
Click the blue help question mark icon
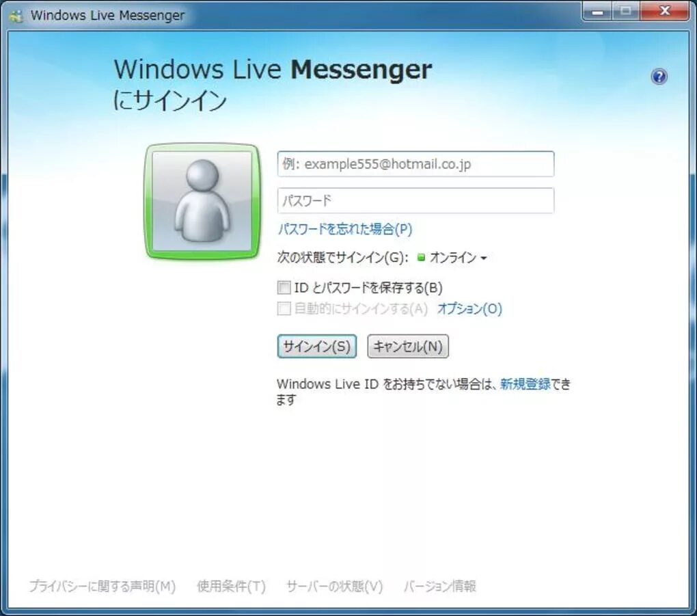659,77
